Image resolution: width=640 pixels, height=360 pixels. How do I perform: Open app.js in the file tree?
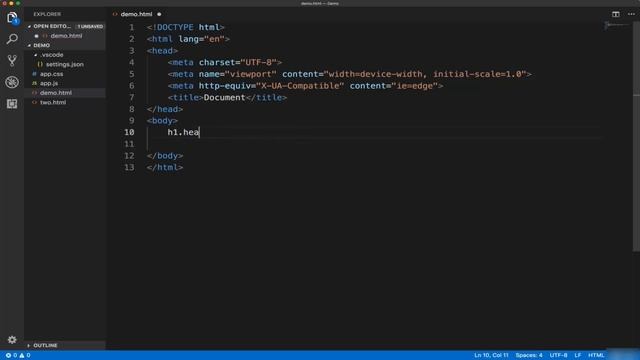(x=49, y=83)
